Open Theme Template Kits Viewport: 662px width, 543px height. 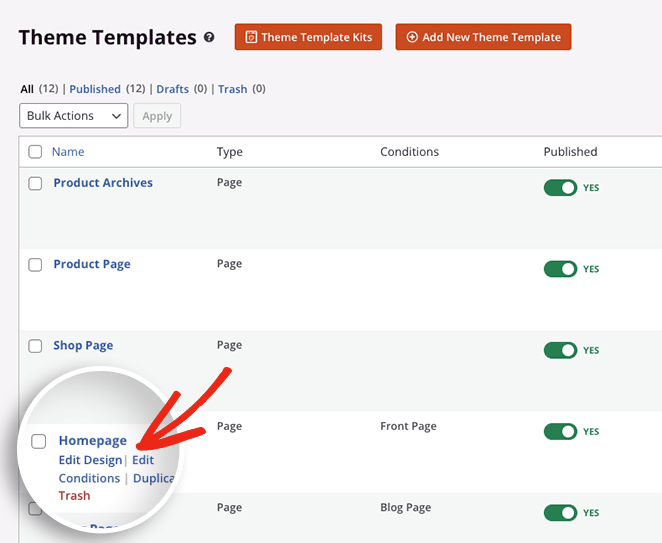[x=308, y=37]
